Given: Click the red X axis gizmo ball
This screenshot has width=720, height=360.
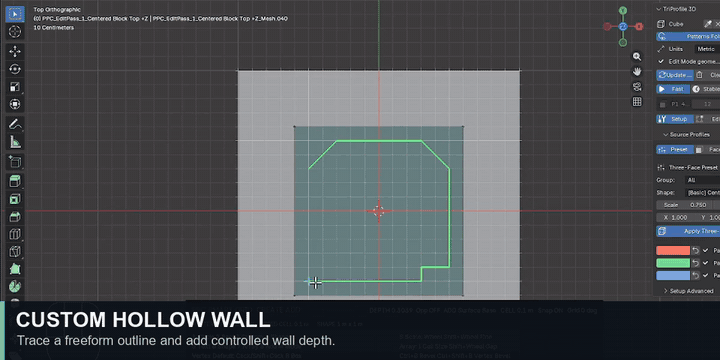Looking at the screenshot, I should click(639, 27).
